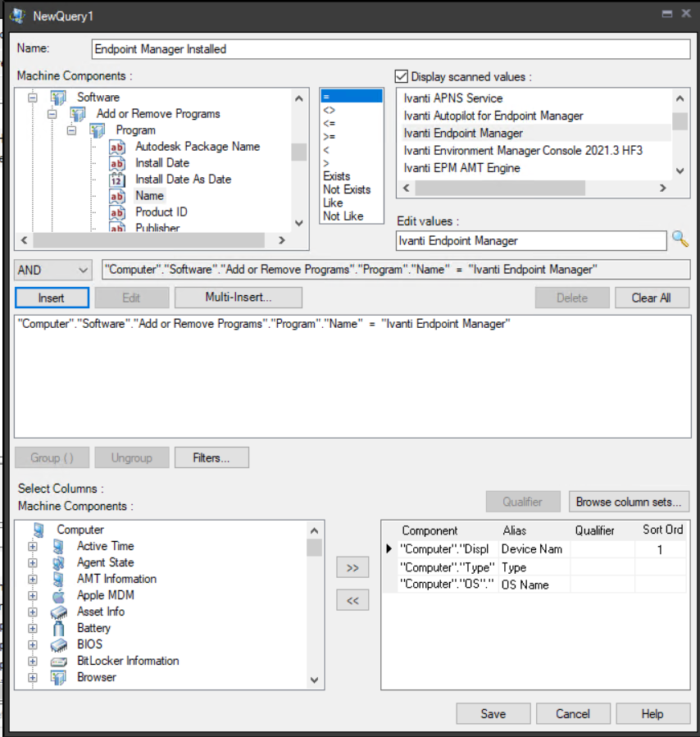The image size is (700, 737).
Task: Choose the Like comparison operator
Action: tap(333, 202)
